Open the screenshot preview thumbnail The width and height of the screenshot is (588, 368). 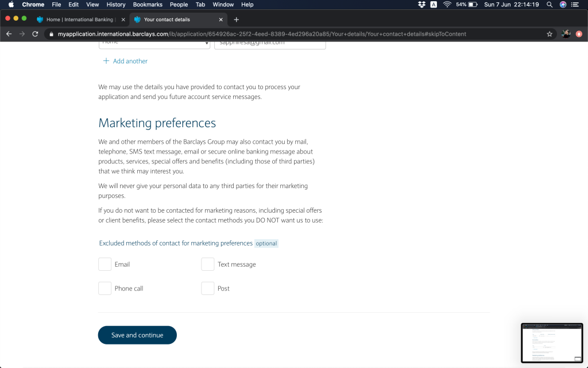pos(551,343)
